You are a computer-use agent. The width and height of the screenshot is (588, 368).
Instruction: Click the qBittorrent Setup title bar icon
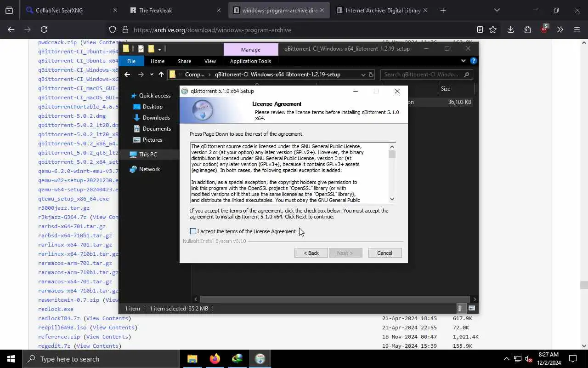pyautogui.click(x=185, y=91)
